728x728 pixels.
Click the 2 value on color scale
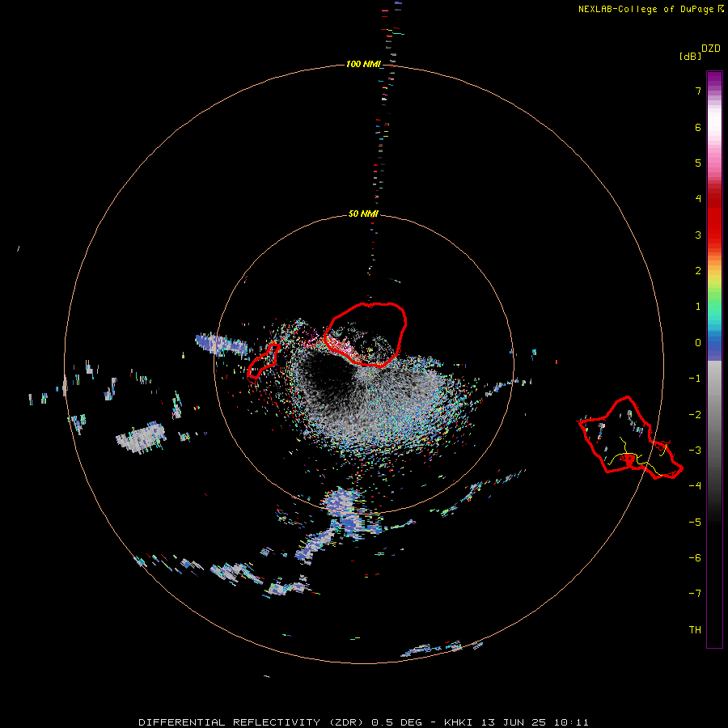point(698,271)
